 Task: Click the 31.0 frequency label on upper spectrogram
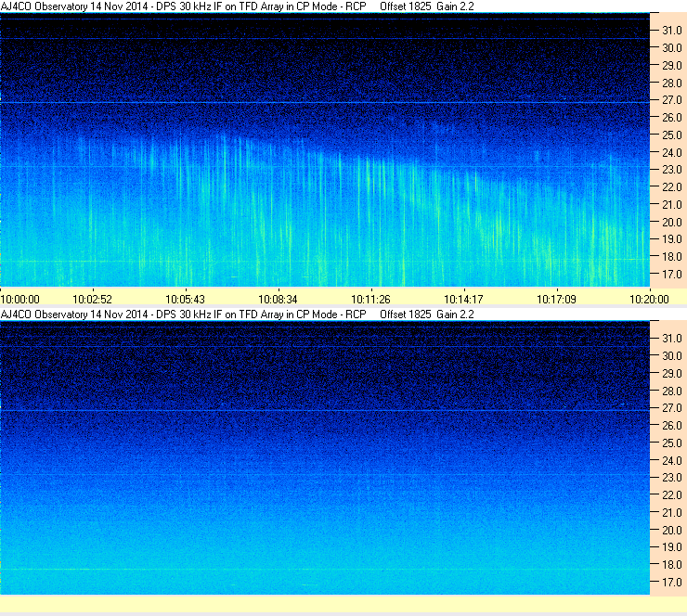tap(672, 31)
